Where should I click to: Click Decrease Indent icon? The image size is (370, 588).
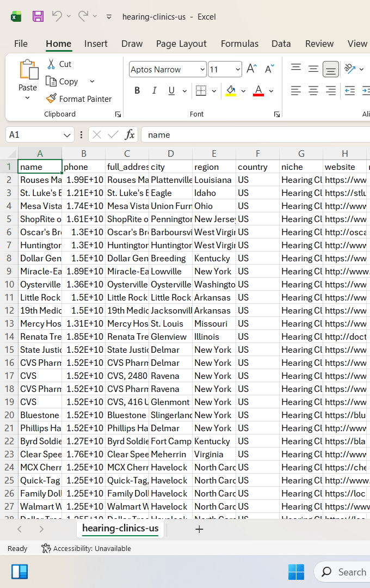pyautogui.click(x=350, y=91)
